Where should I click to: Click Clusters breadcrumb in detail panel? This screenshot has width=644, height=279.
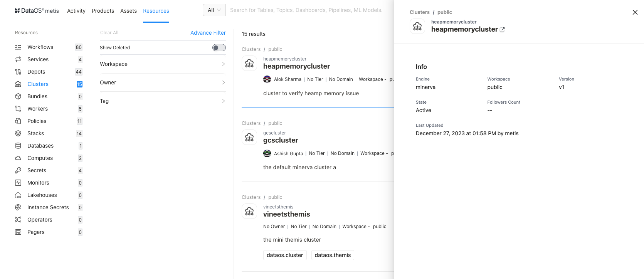click(x=420, y=12)
